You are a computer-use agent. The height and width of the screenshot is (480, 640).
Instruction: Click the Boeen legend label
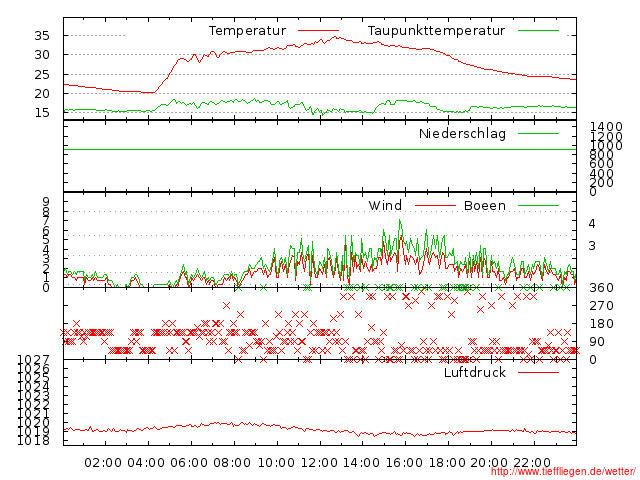485,205
